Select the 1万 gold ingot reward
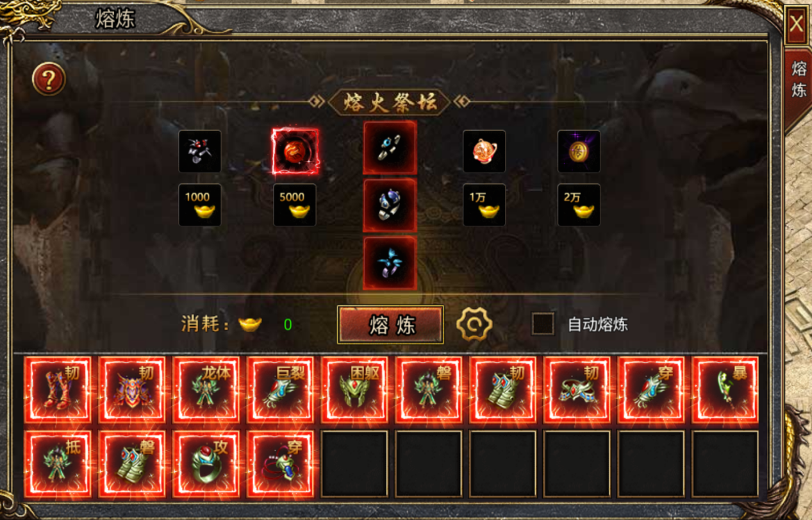The width and height of the screenshot is (812, 520). [485, 205]
